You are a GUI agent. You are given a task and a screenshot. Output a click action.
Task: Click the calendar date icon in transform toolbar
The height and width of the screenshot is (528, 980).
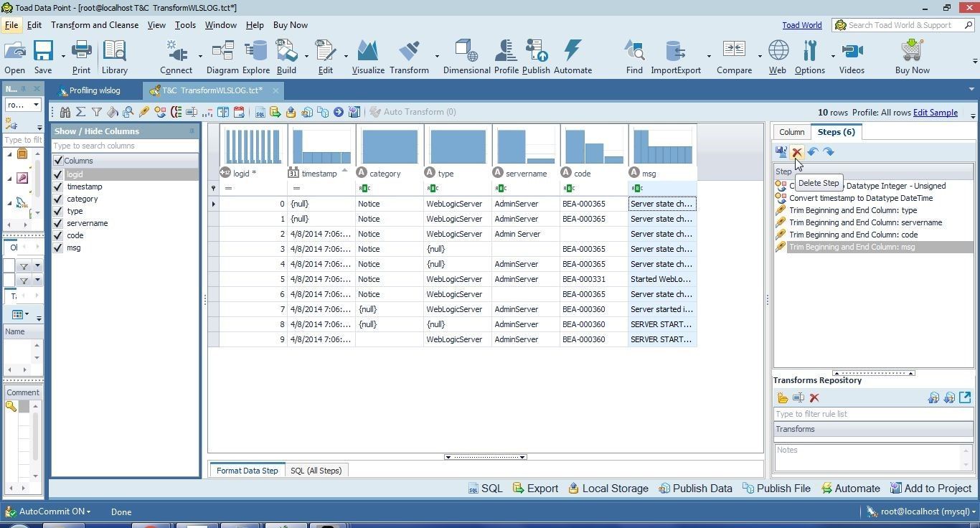point(239,112)
